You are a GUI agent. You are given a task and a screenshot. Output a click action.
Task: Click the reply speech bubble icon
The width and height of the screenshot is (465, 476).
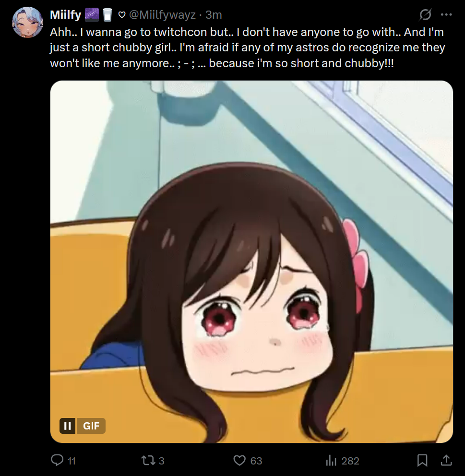click(x=57, y=460)
